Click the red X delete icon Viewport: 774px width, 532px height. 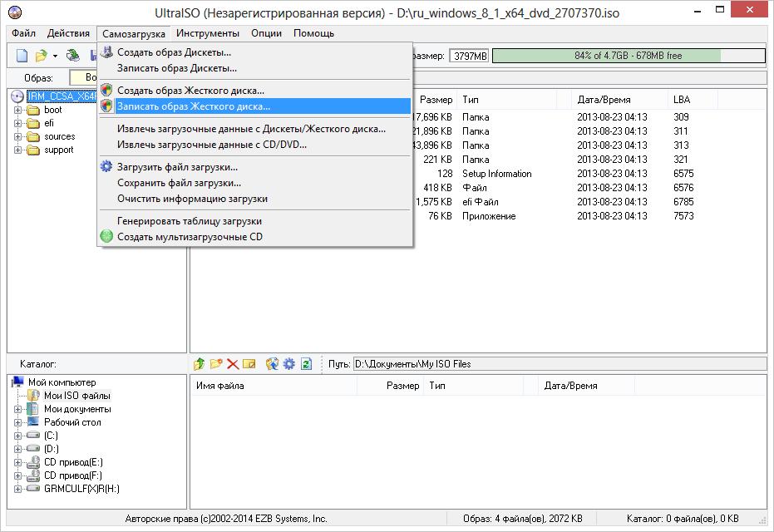pos(233,364)
